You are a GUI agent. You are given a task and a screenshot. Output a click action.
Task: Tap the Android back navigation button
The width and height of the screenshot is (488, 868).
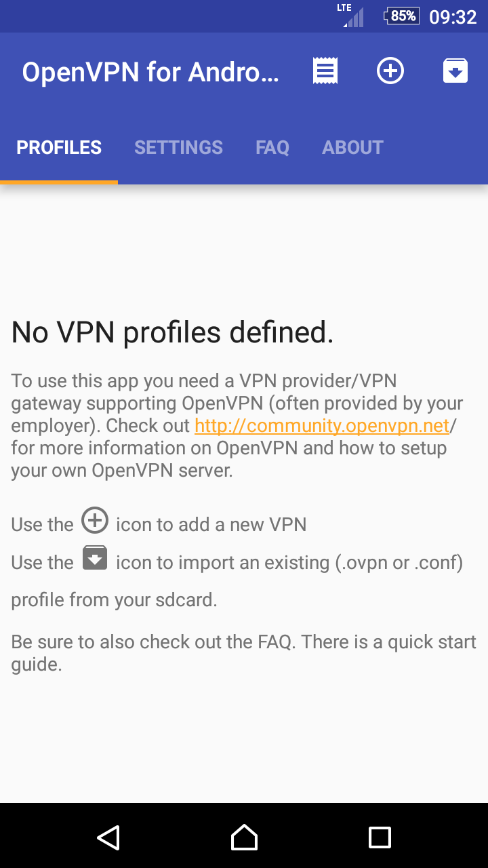click(x=108, y=837)
